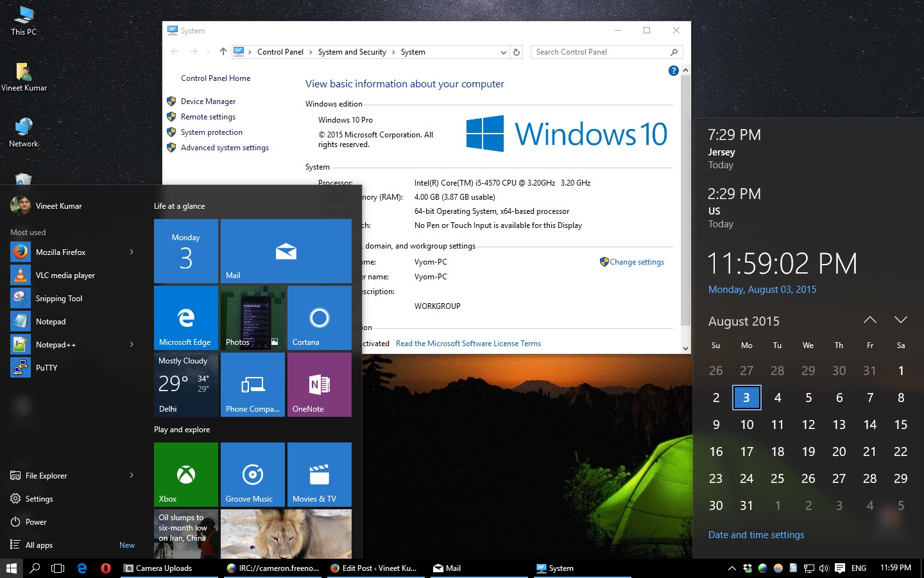Viewport: 924px width, 578px height.
Task: Launch Mozilla Firefox from Most used
Action: [x=73, y=252]
